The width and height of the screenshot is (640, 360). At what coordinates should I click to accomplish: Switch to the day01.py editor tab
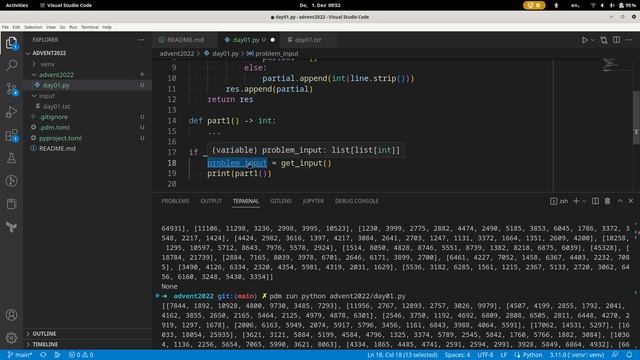point(249,40)
